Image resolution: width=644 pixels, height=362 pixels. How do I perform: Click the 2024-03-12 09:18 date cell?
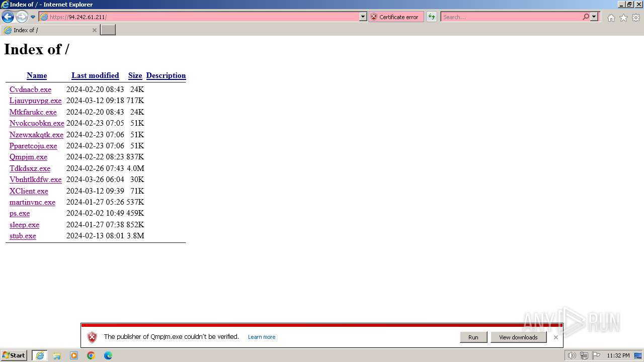[95, 101]
